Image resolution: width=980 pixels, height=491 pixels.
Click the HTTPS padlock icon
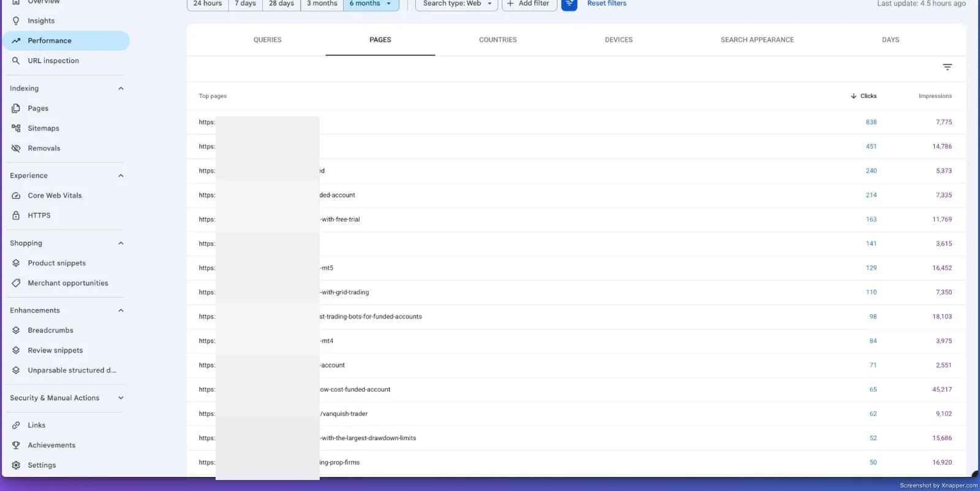tap(16, 216)
